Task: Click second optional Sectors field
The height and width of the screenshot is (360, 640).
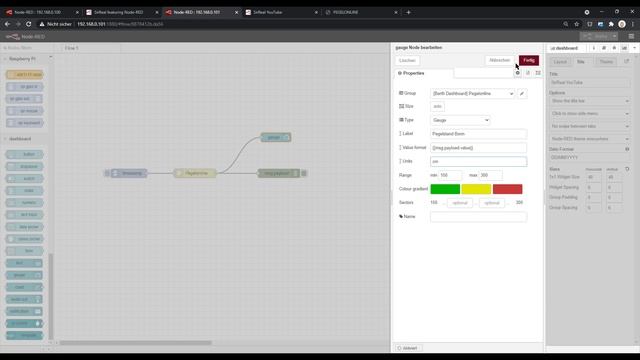Action: pyautogui.click(x=492, y=203)
